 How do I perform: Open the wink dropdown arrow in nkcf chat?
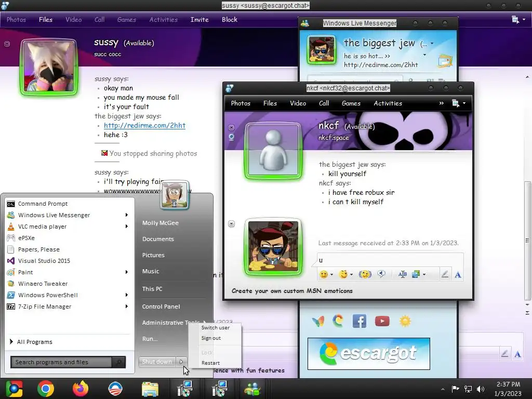click(352, 274)
